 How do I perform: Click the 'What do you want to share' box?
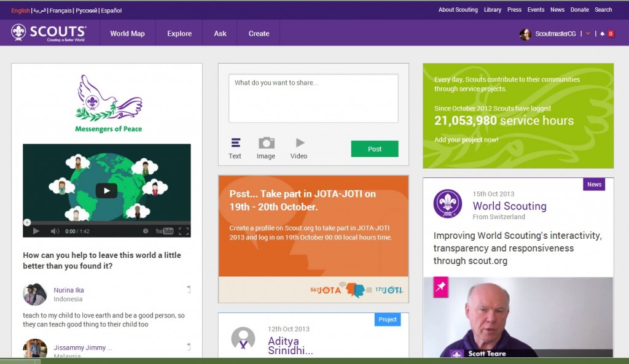(x=313, y=98)
